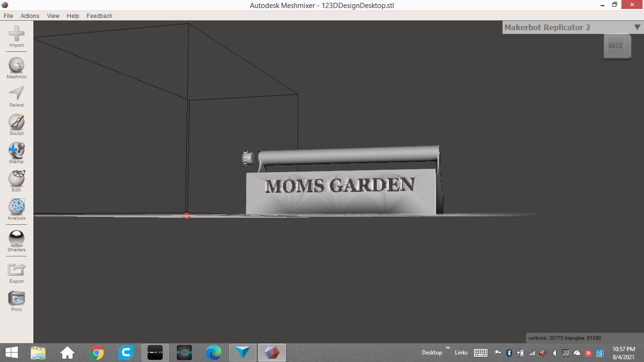The image size is (644, 362).
Task: Open the network signal icon in the tray
Action: pyautogui.click(x=532, y=353)
